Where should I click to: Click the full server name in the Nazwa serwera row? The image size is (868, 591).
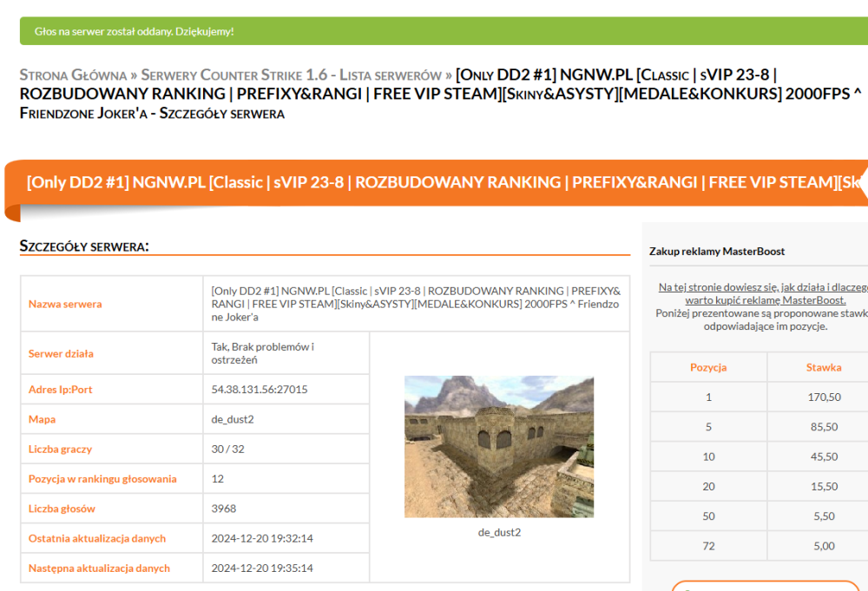click(416, 304)
